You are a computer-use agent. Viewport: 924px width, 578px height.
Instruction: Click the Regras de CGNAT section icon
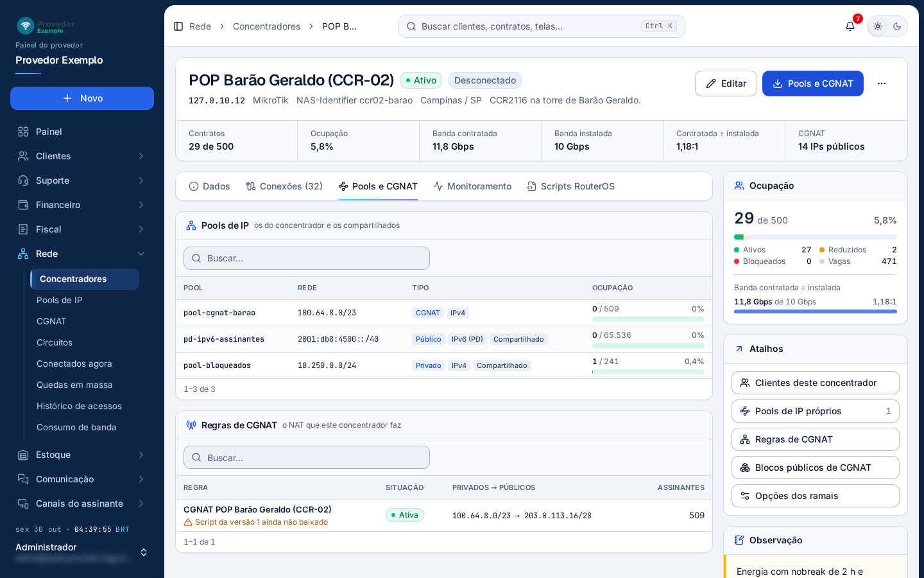tap(191, 425)
